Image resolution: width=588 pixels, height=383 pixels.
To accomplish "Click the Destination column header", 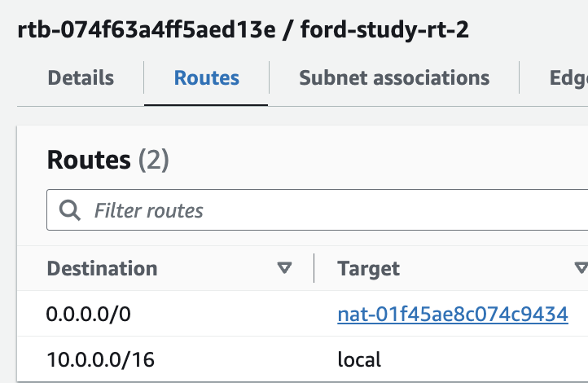I will click(102, 268).
